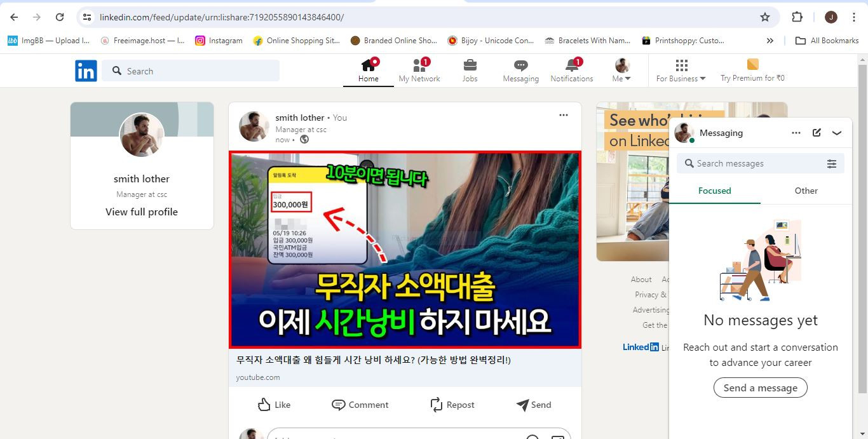This screenshot has width=868, height=439.
Task: Open the Freeimage.host bookmark
Action: point(142,41)
